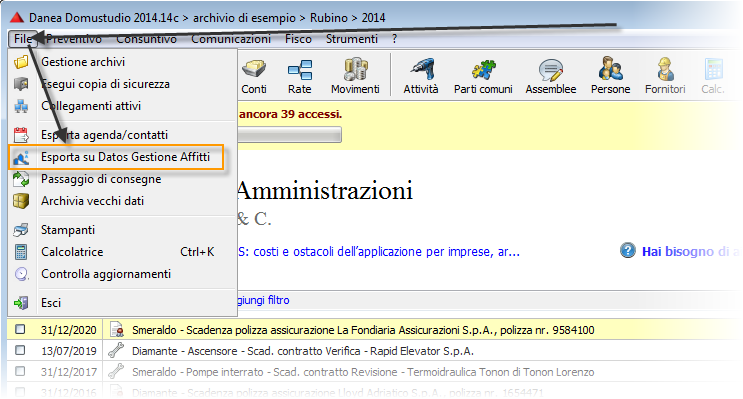Open the 'Hai bisogno di' help link
The height and width of the screenshot is (399, 743).
tap(689, 252)
